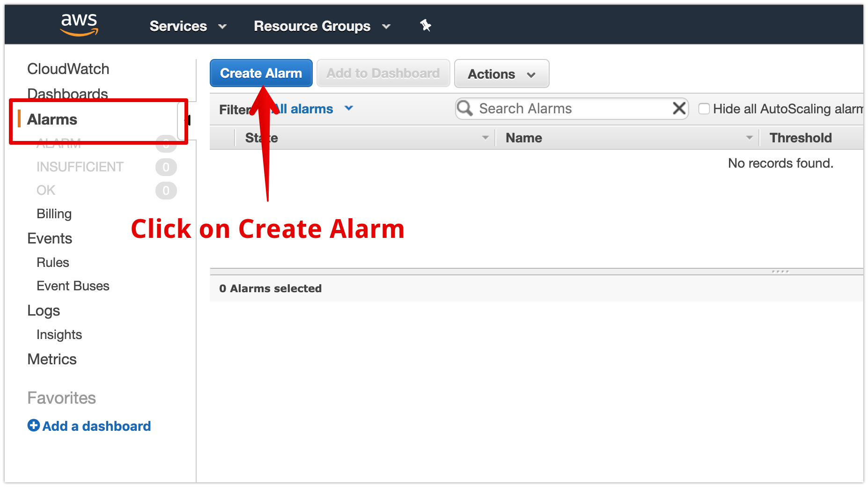
Task: Click the INSUFFICIENT count badge
Action: click(x=166, y=167)
